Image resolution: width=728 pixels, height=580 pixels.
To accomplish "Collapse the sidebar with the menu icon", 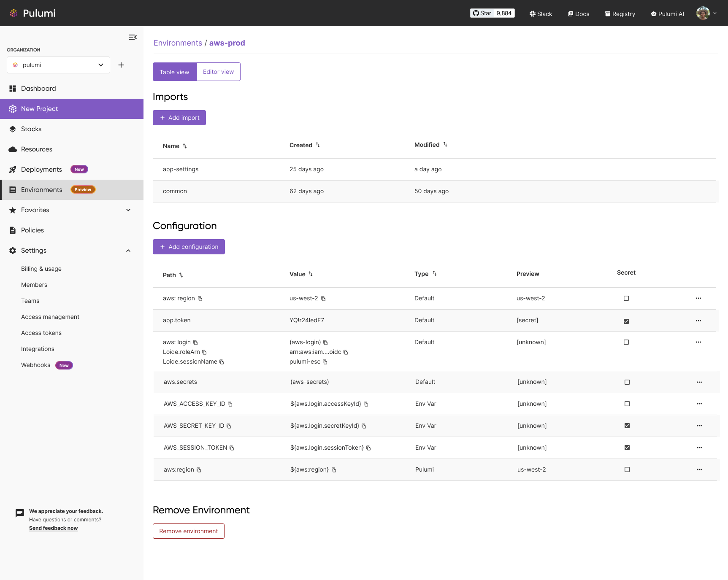I will pos(133,37).
